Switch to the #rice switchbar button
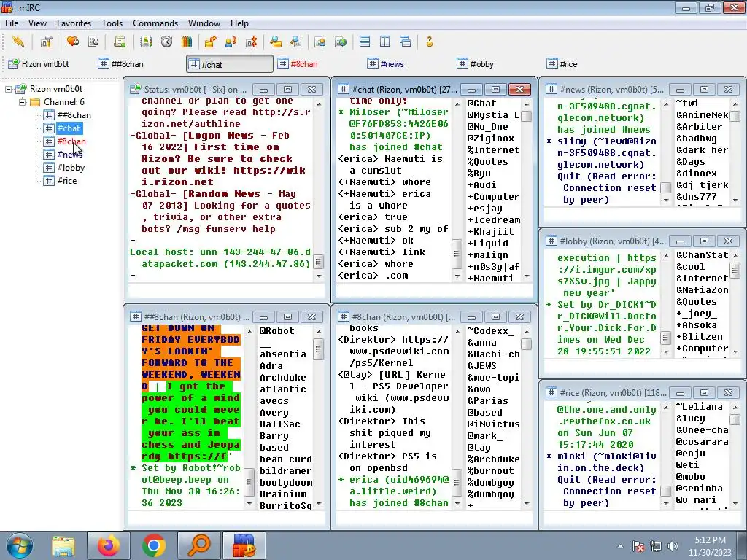The image size is (747, 560). pos(588,64)
